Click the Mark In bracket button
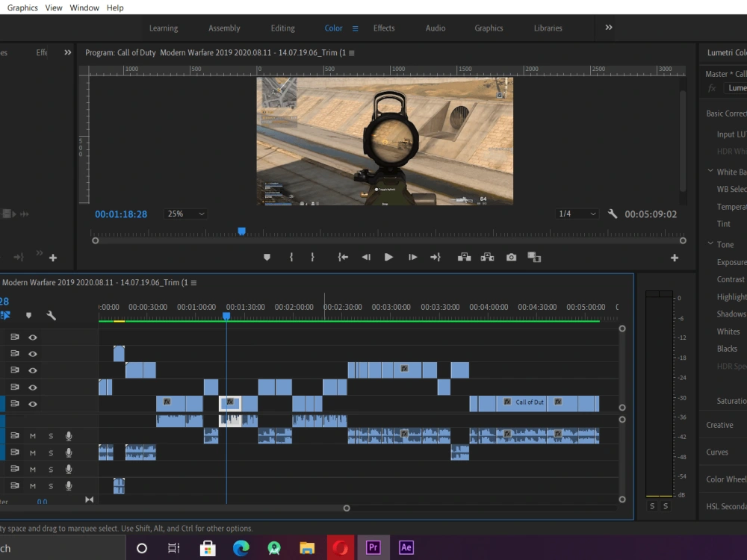The height and width of the screenshot is (560, 747). coord(291,258)
